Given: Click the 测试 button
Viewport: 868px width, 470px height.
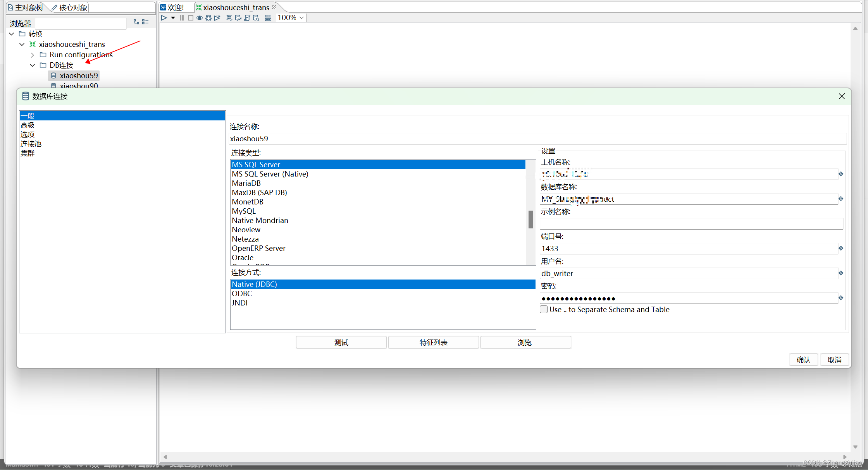Looking at the screenshot, I should tap(341, 343).
